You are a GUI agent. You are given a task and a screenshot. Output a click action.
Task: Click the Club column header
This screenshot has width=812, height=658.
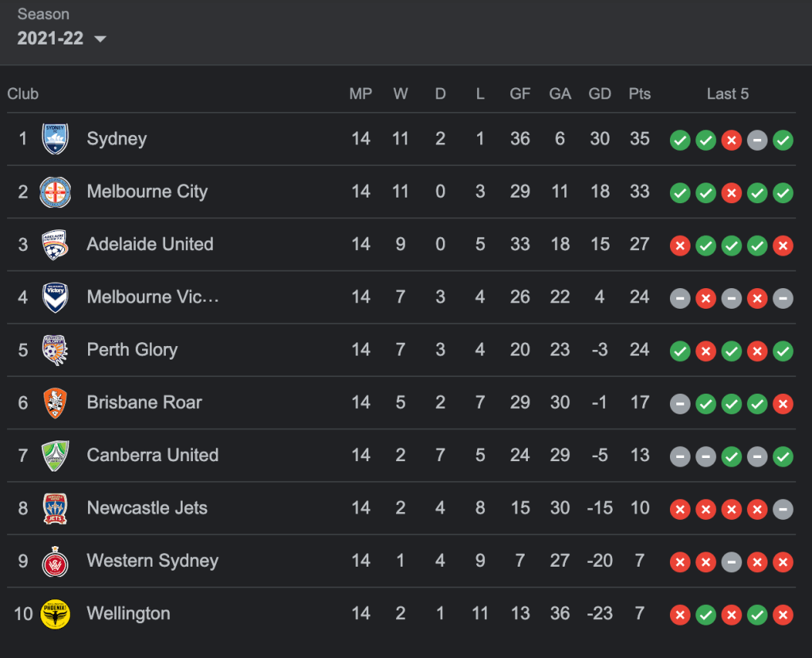click(x=23, y=94)
